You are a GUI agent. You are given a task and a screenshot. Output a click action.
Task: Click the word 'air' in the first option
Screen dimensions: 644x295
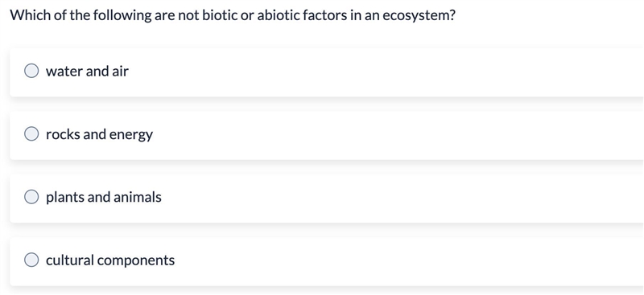pyautogui.click(x=120, y=72)
